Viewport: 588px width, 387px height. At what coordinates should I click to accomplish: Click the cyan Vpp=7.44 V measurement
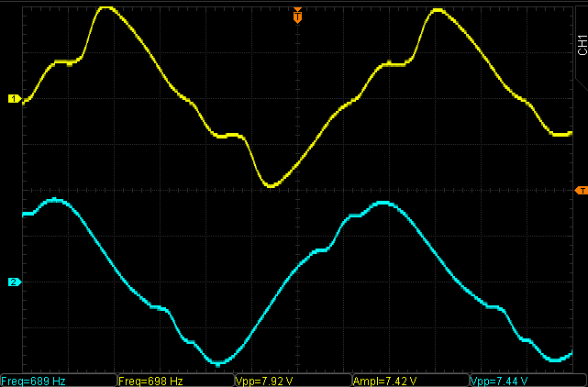point(528,381)
